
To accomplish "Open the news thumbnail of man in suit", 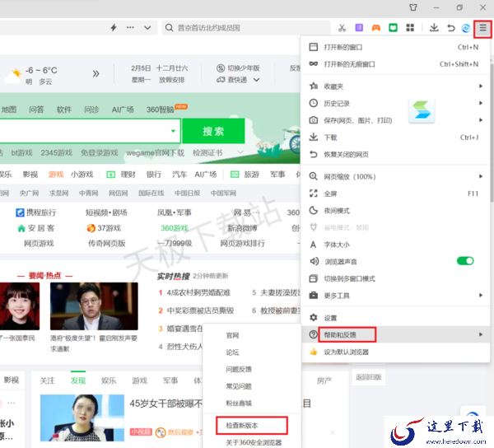I will point(94,306).
